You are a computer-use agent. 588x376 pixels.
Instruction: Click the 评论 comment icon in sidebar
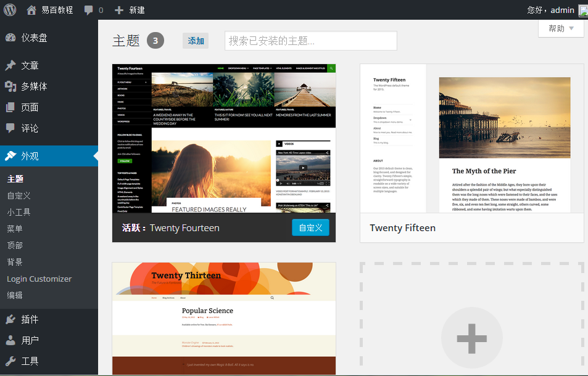point(10,128)
